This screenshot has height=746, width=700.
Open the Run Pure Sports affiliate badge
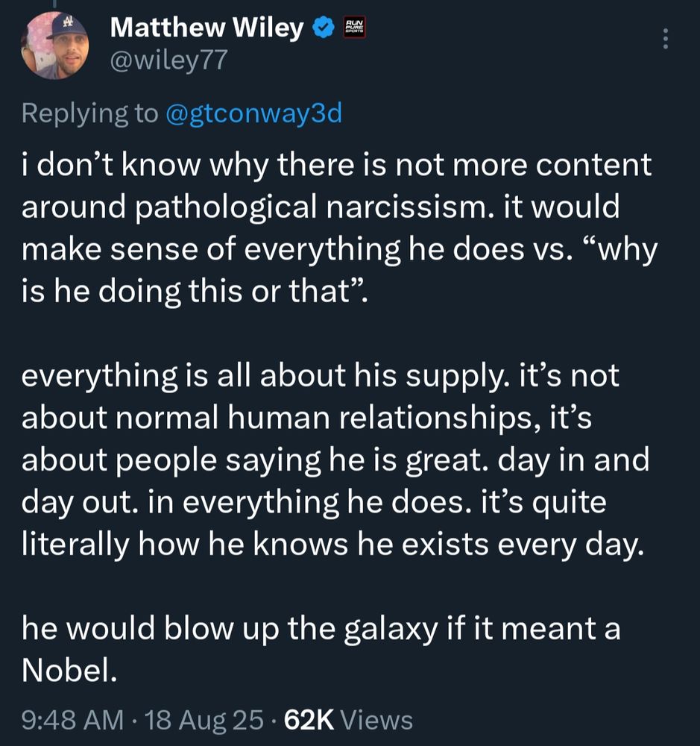point(355,28)
